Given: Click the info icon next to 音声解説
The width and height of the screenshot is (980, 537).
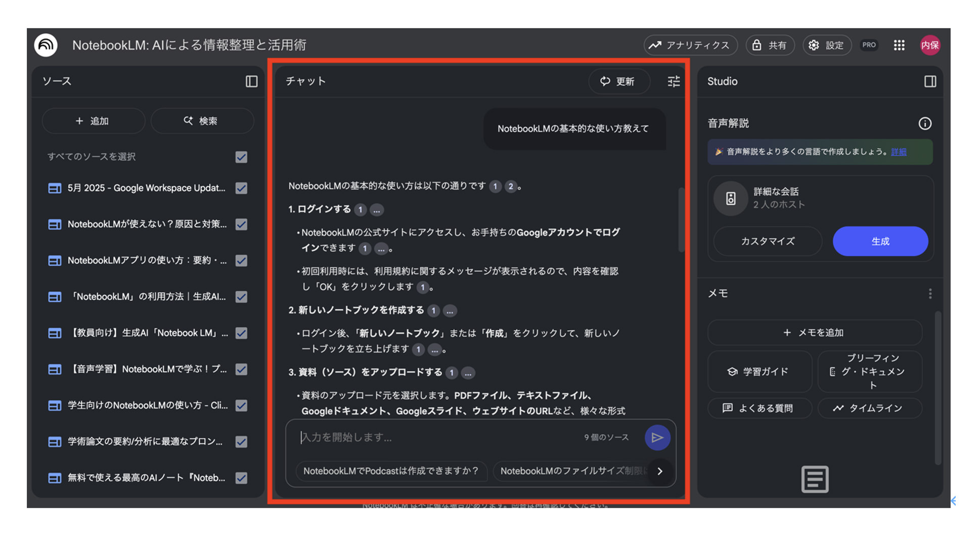Looking at the screenshot, I should [925, 123].
